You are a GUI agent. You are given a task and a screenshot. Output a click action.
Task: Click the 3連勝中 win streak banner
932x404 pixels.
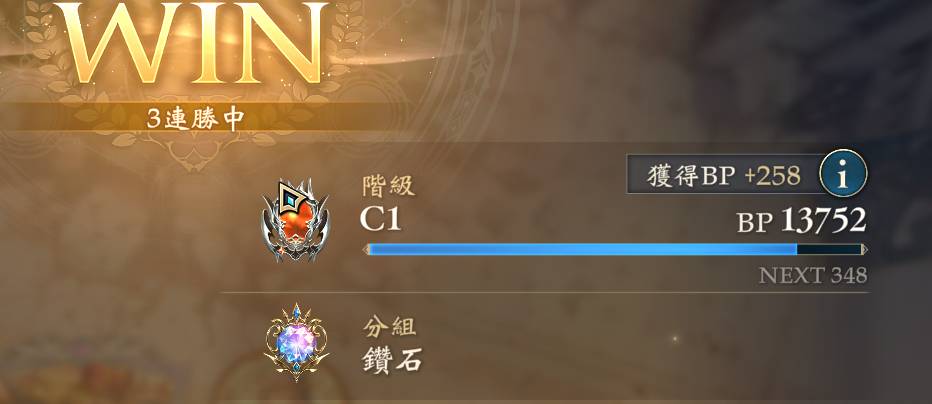click(x=196, y=119)
